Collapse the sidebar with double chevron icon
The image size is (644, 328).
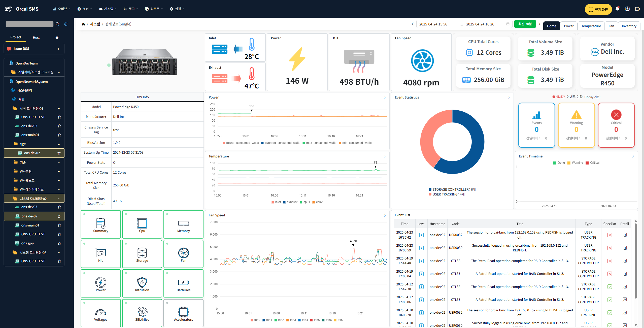[x=66, y=24]
